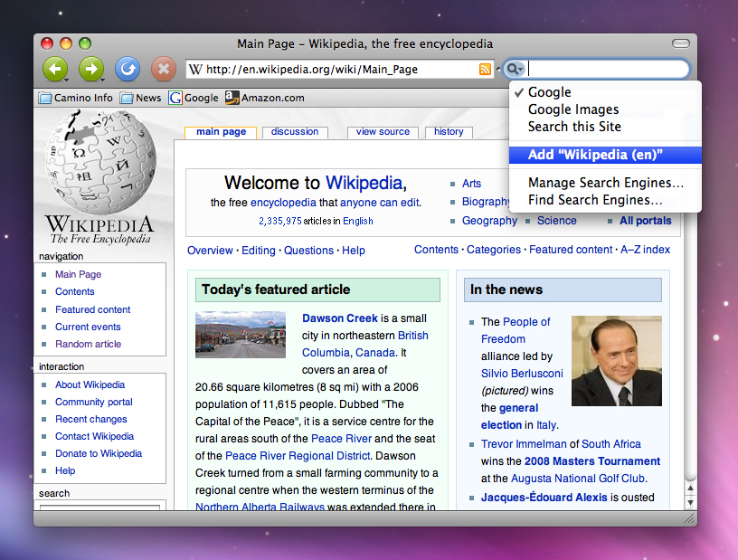Select Add "Wikipedia (en)" menu item
Viewport: 738px width, 560px height.
pyautogui.click(x=605, y=155)
